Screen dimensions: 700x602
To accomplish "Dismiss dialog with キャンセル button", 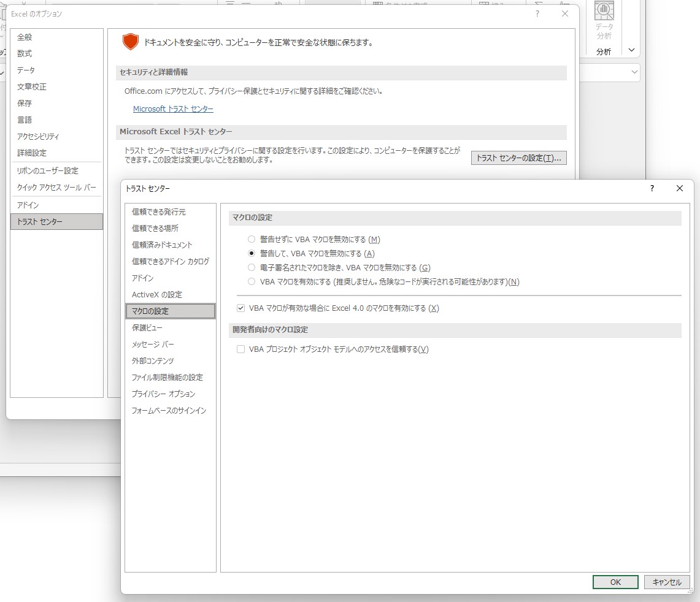I will [x=667, y=582].
